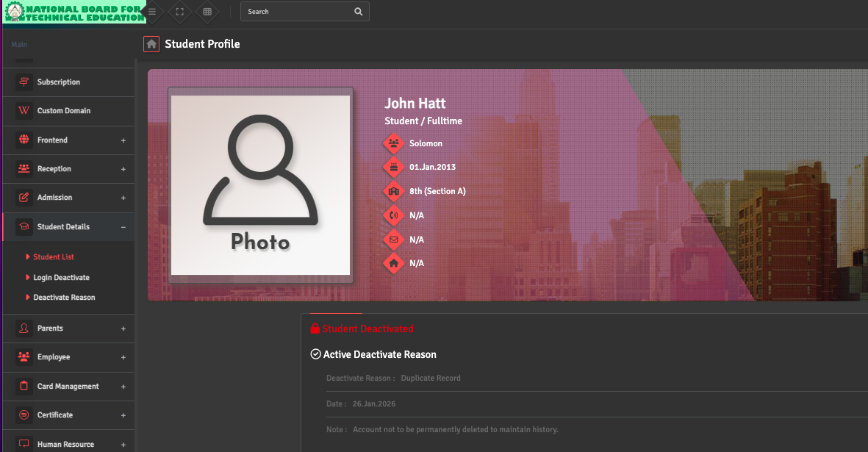
Task: Open Deactivate Reason submenu item
Action: point(64,298)
